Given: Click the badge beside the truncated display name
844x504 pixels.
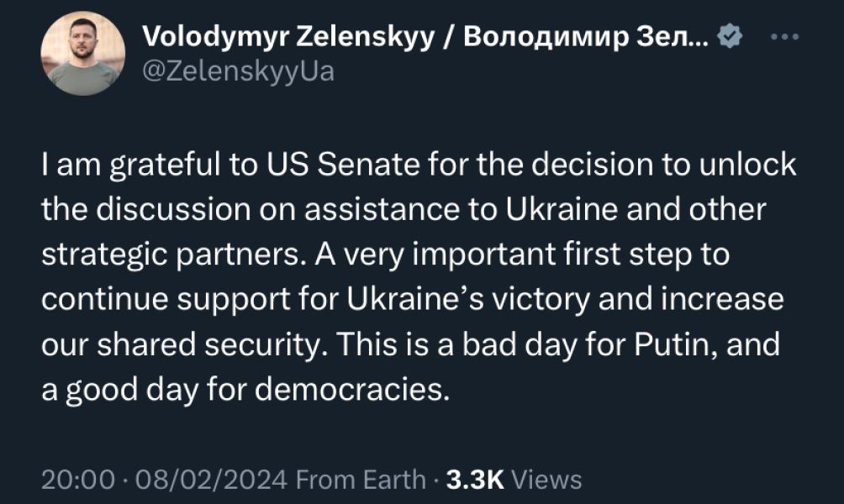Looking at the screenshot, I should [730, 35].
